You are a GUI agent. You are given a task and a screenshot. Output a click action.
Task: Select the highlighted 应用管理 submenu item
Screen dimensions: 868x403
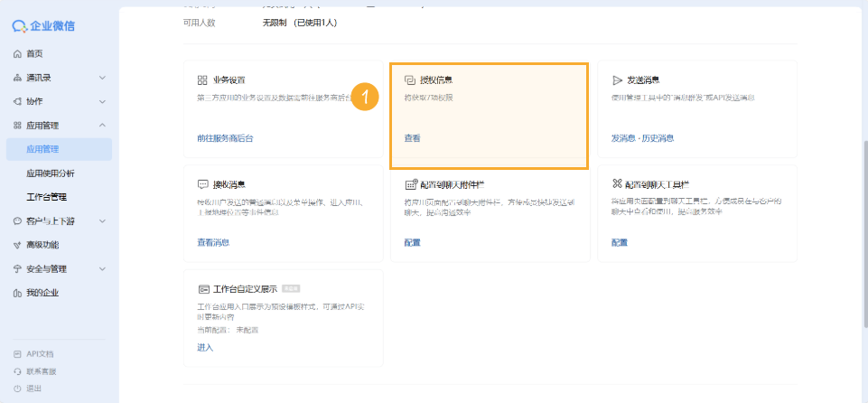tap(60, 149)
